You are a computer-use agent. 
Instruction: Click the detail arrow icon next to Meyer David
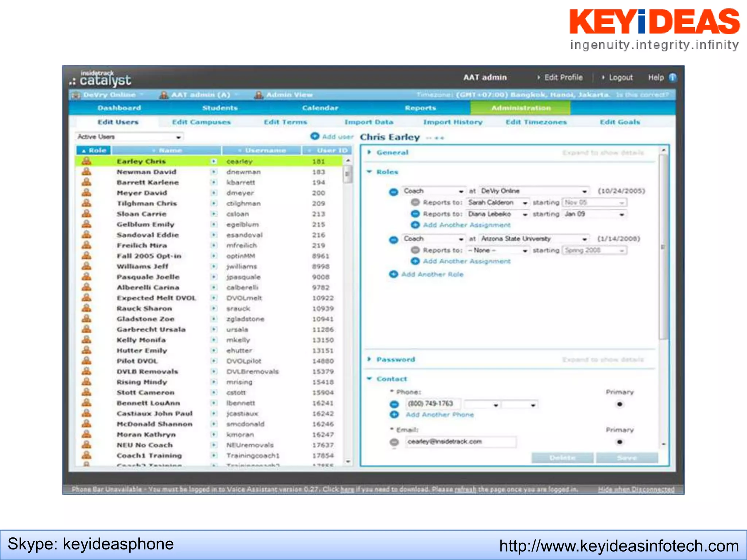(x=214, y=193)
